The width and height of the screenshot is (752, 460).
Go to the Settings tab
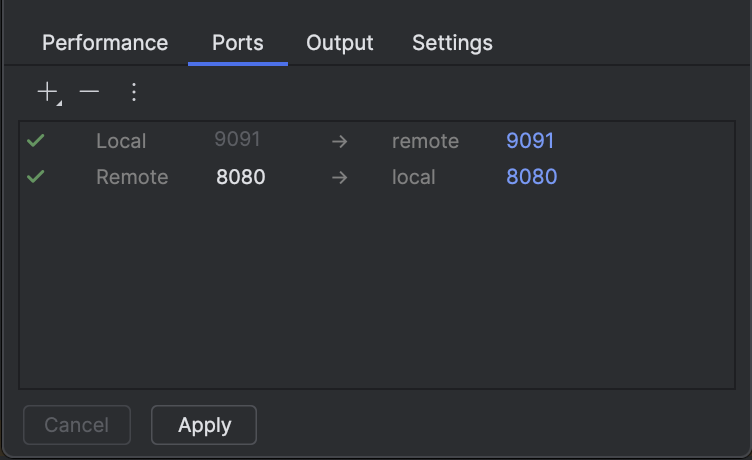[452, 43]
